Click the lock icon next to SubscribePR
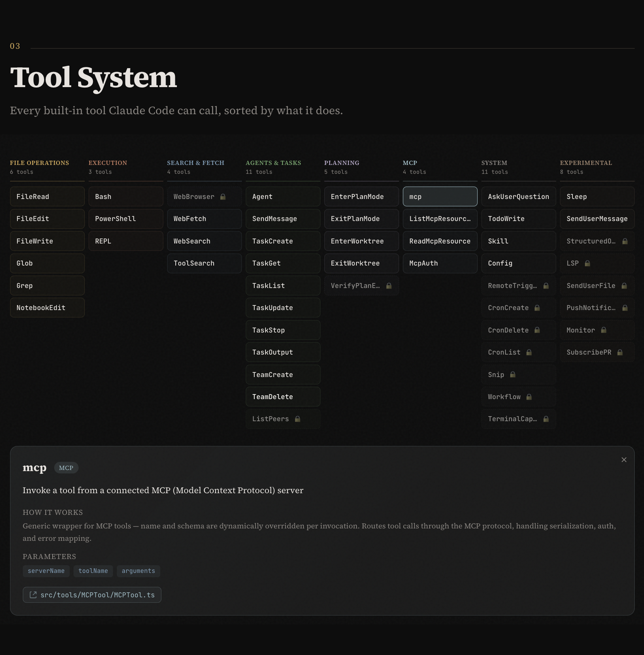Viewport: 644px width, 655px height. [620, 352]
